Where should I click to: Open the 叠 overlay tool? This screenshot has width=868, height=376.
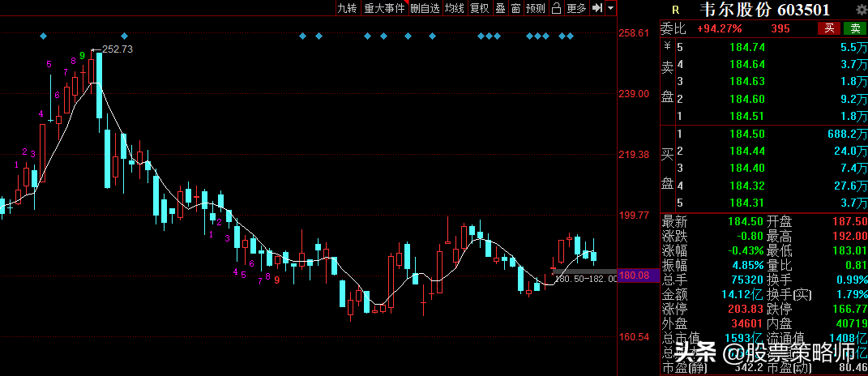500,8
